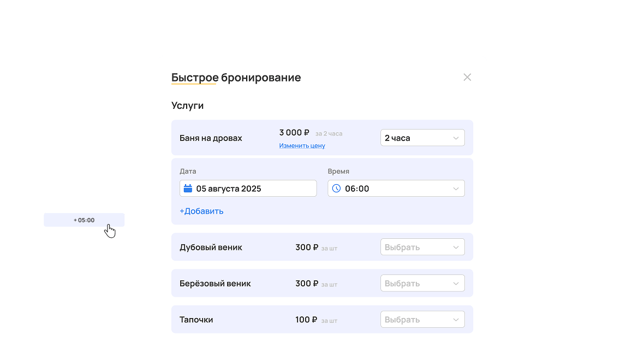Click the chevron next to 06:00

(x=456, y=188)
